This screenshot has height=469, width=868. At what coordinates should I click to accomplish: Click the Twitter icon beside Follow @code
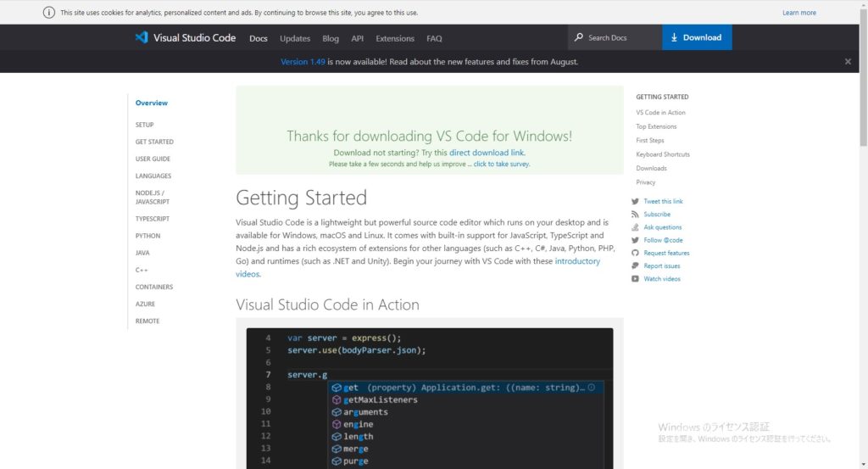635,240
